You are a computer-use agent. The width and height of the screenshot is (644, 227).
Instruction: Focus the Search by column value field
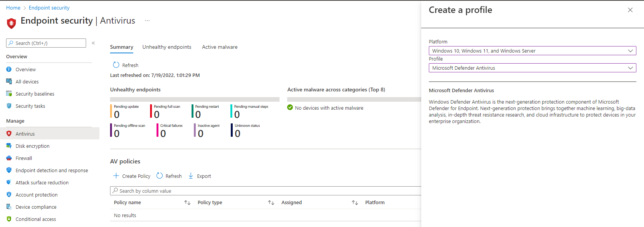[265, 191]
